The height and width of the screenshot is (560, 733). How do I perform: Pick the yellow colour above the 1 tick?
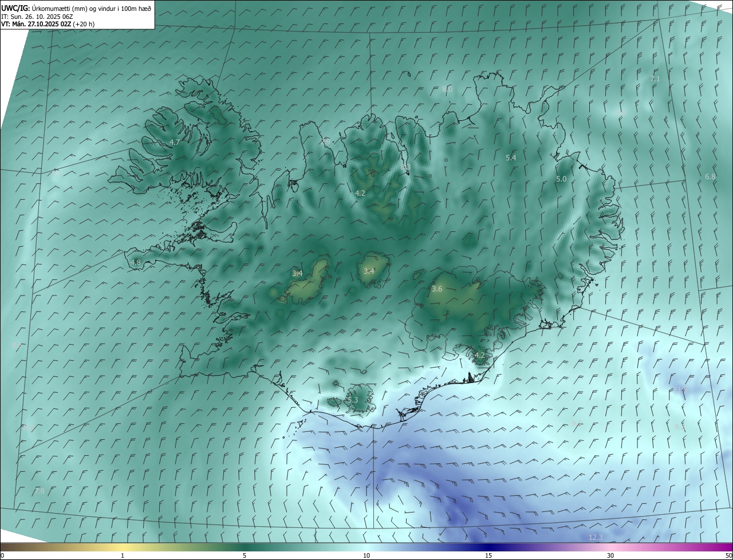123,547
